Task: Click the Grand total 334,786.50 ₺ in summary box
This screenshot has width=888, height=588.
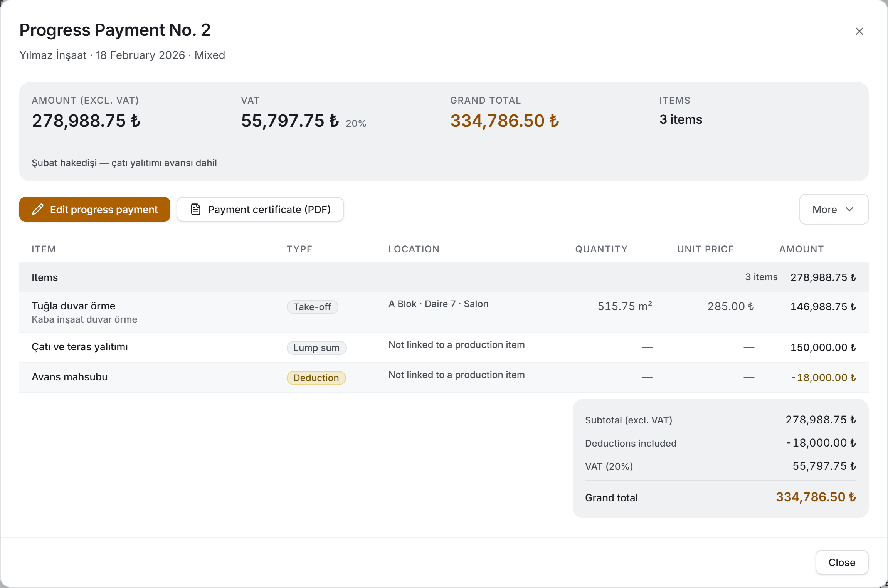Action: pyautogui.click(x=816, y=497)
